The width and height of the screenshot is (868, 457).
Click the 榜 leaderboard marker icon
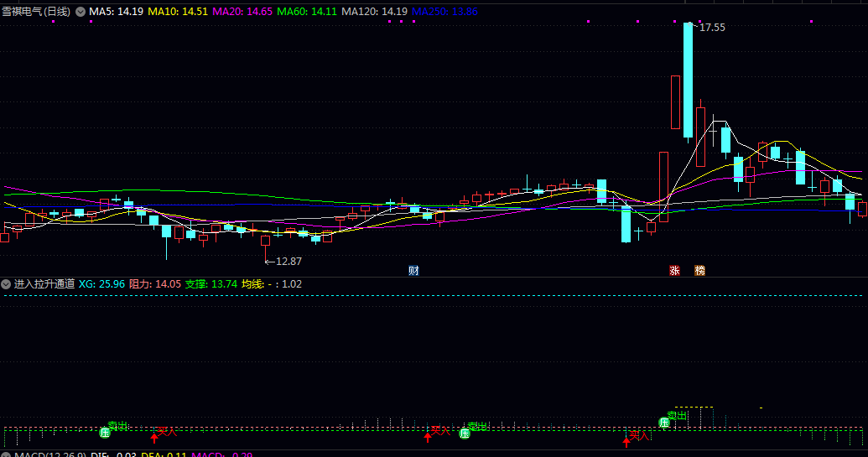click(x=699, y=271)
